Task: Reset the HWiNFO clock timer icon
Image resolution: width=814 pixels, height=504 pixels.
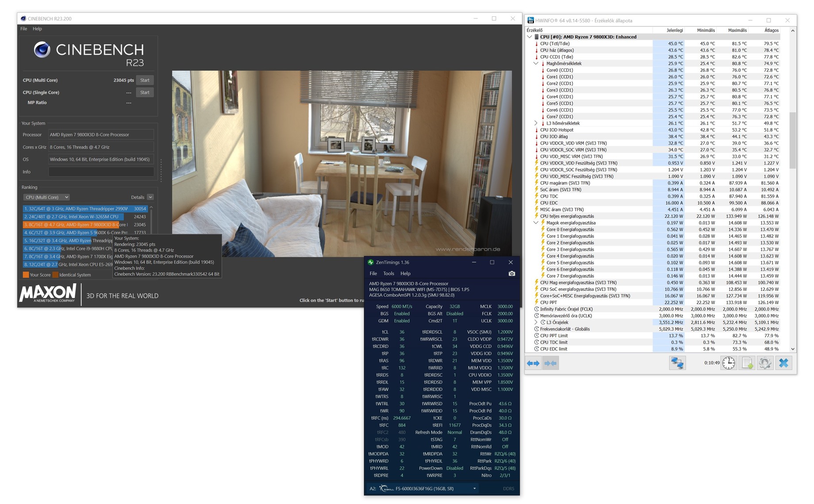Action: tap(729, 363)
